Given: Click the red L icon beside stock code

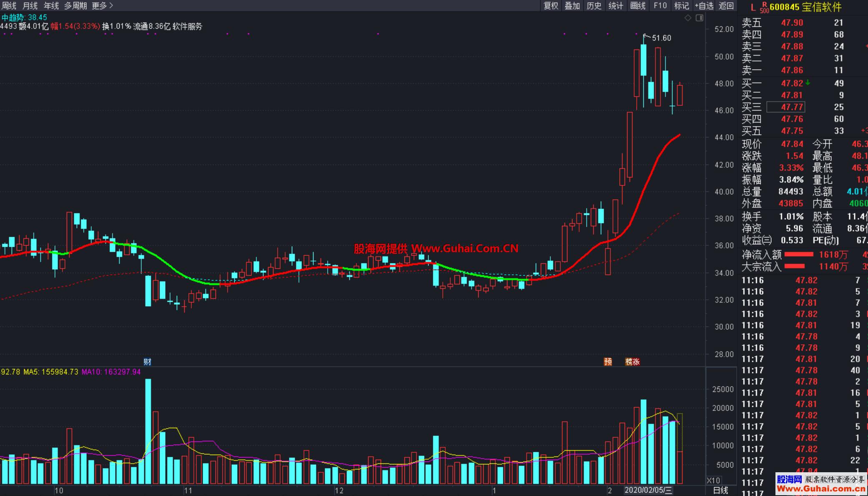Looking at the screenshot, I should tap(753, 7).
